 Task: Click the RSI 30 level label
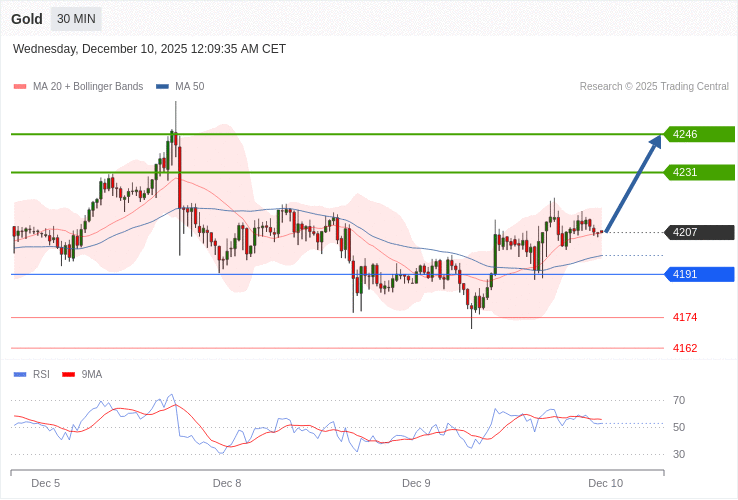[679, 454]
